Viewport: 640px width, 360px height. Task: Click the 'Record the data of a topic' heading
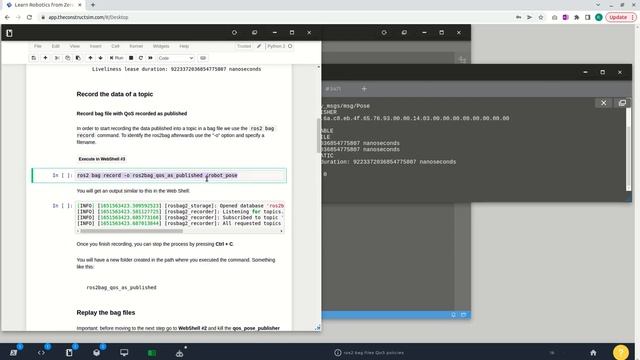[x=115, y=94]
